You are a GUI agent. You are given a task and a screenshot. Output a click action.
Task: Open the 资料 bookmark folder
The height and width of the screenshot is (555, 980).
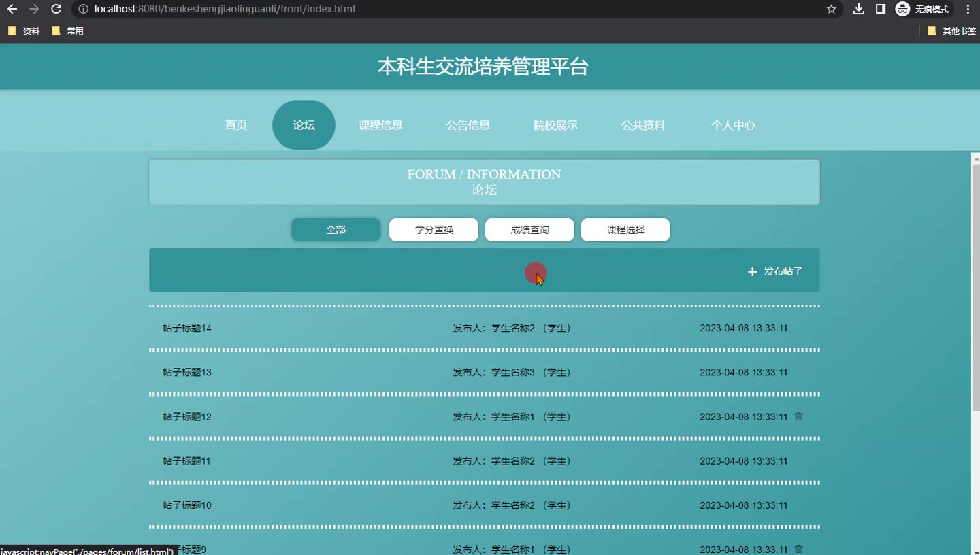(24, 31)
